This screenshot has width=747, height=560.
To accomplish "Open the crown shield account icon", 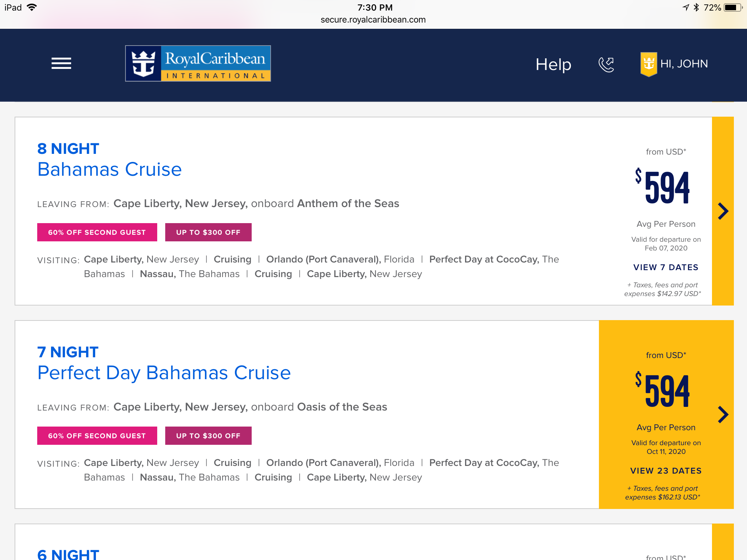I will 649,64.
